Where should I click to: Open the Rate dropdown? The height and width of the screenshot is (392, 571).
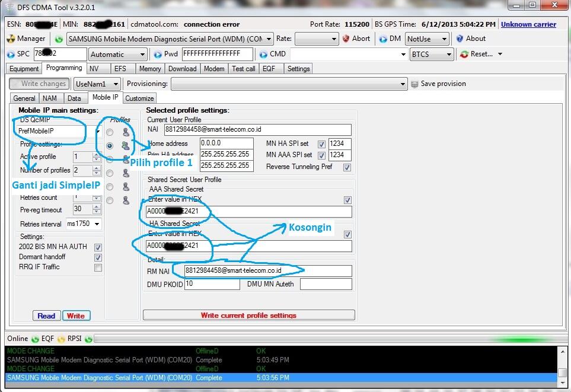(334, 39)
